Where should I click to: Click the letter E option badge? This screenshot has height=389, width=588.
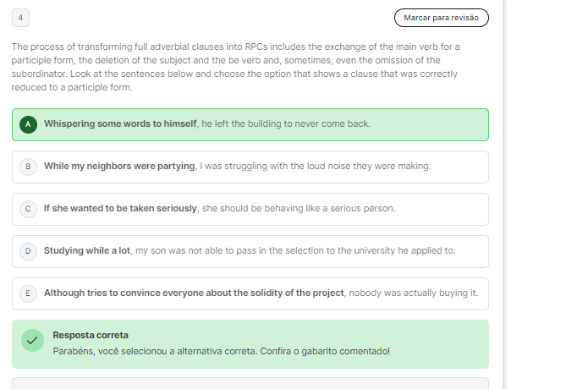click(28, 293)
